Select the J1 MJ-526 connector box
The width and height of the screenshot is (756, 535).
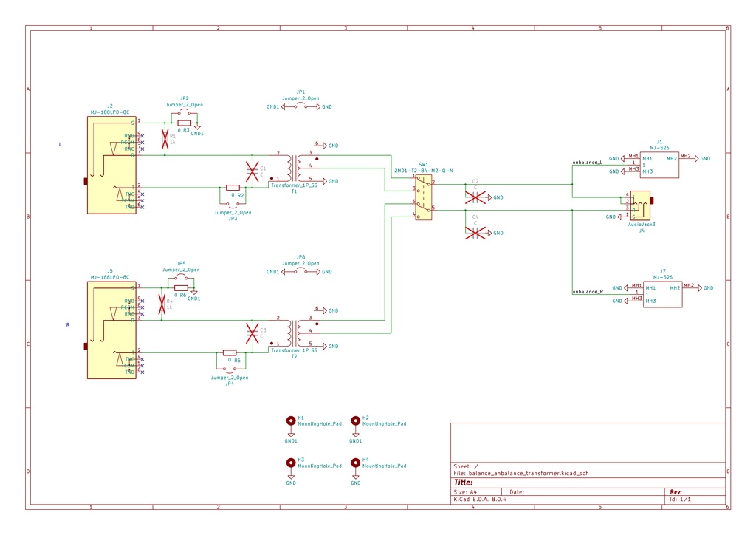pyautogui.click(x=659, y=165)
